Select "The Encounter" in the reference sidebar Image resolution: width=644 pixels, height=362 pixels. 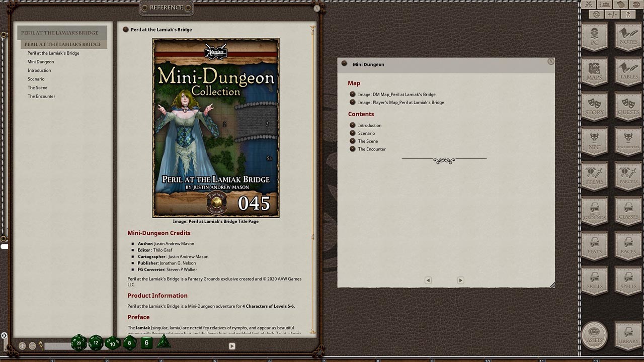point(41,96)
